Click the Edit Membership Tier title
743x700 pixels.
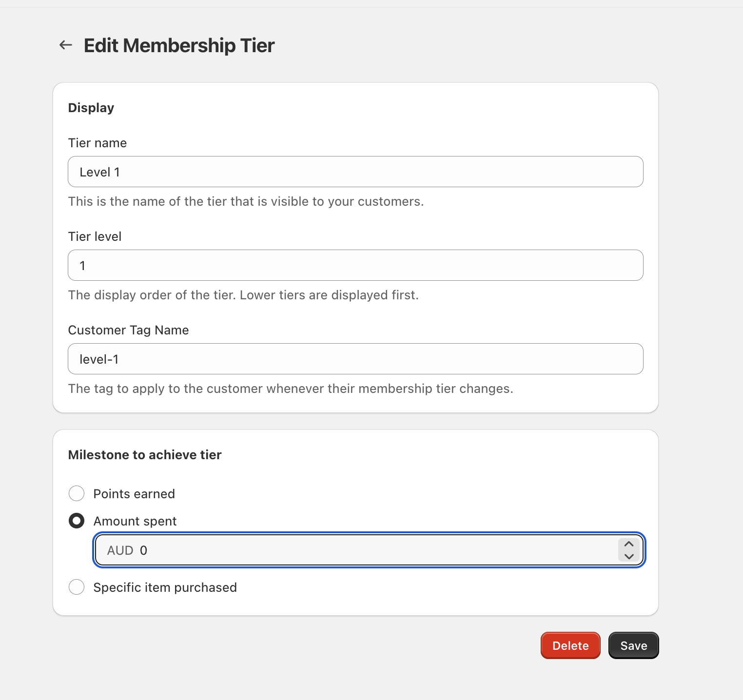coord(179,45)
